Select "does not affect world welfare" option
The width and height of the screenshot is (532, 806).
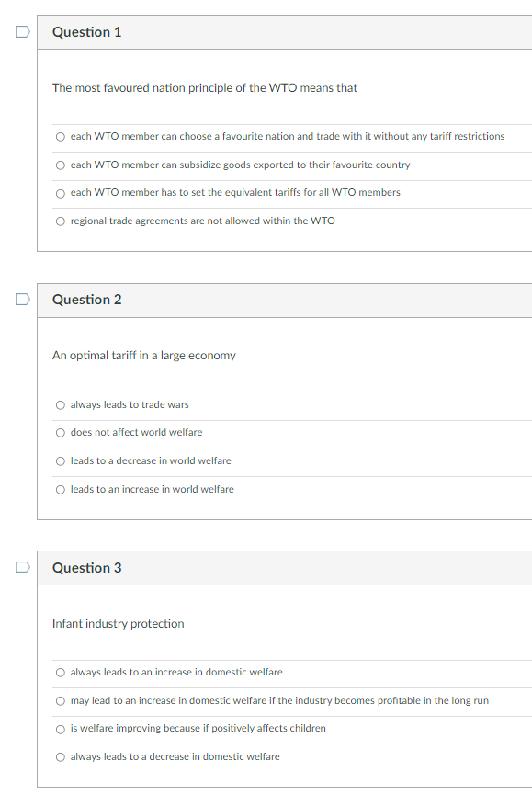point(60,432)
